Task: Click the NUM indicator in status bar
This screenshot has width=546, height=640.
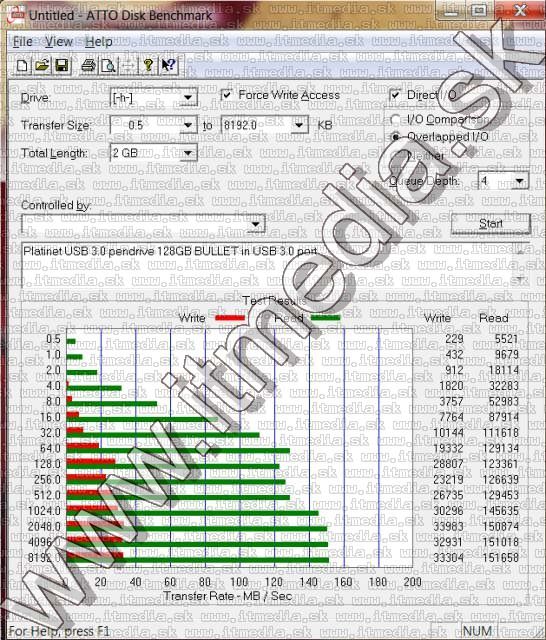Action: [477, 631]
